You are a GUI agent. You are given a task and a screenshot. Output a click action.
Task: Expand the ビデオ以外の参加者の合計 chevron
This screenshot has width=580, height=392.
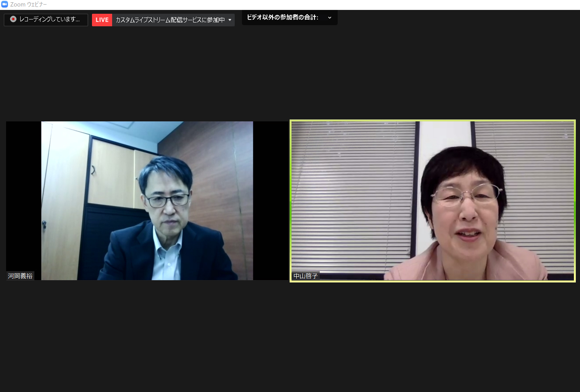tap(330, 18)
